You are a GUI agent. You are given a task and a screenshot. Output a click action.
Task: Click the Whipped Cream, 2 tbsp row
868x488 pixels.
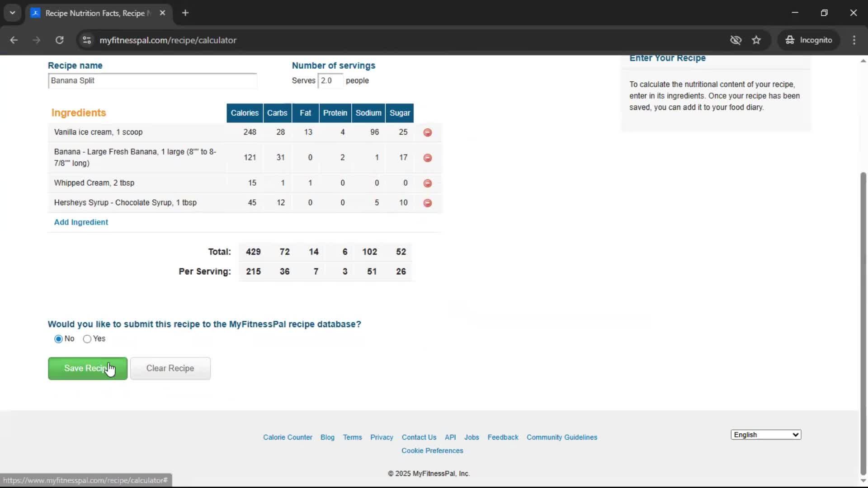point(245,183)
